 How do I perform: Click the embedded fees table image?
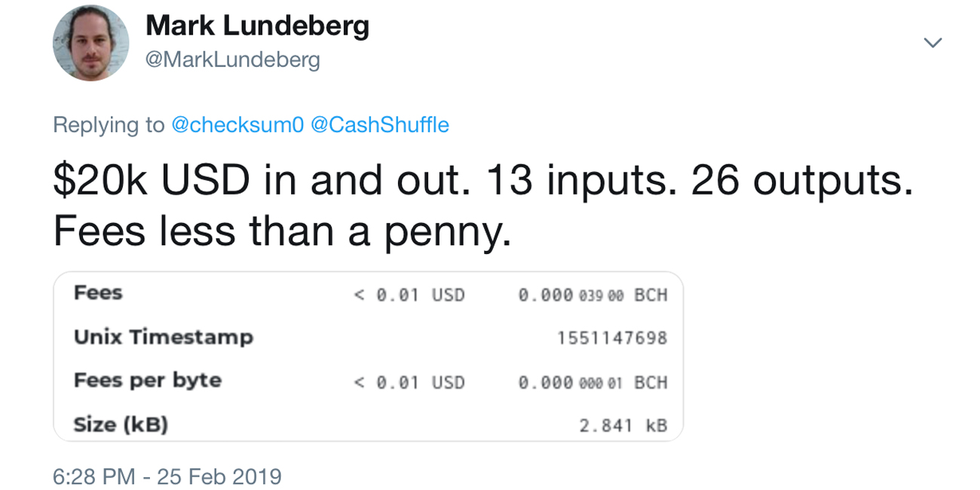tap(367, 357)
